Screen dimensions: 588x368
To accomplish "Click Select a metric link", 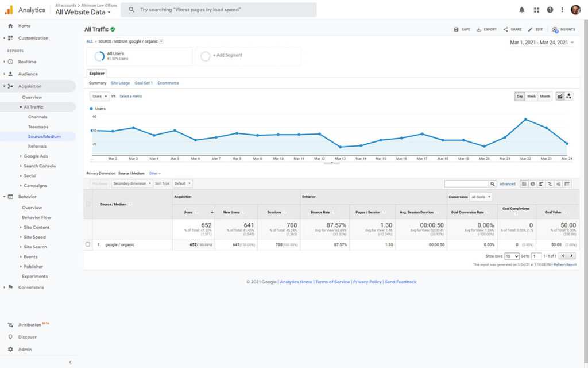I will tap(131, 97).
